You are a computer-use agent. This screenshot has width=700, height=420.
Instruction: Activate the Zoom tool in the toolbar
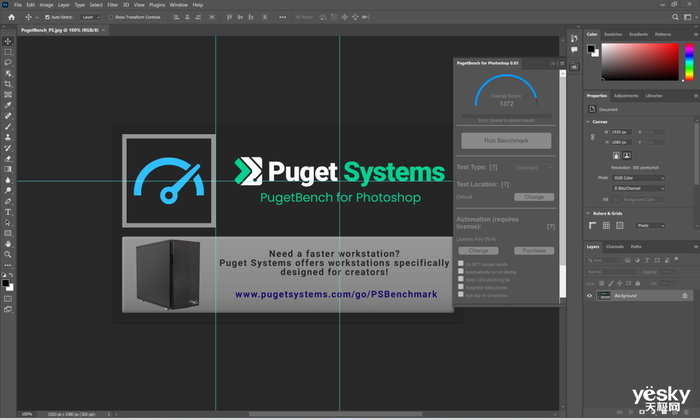(x=8, y=254)
